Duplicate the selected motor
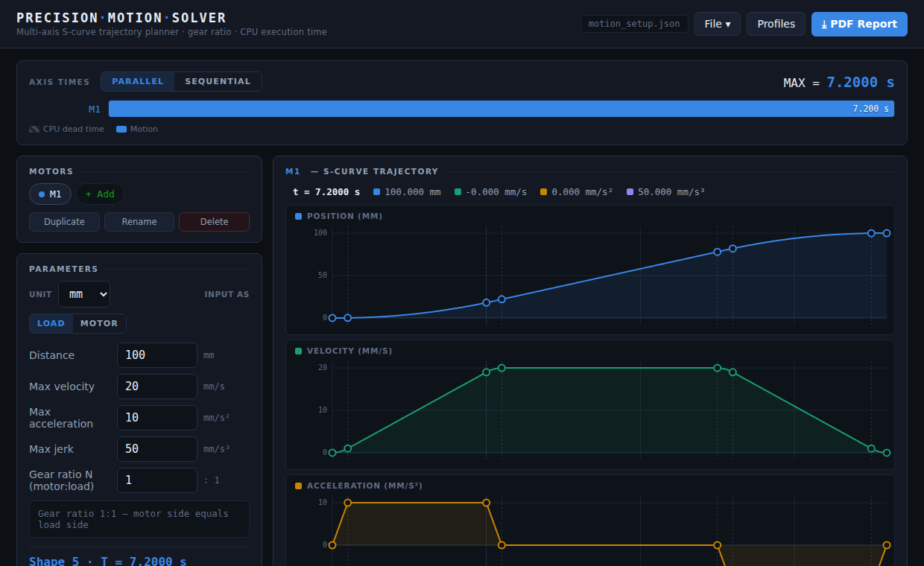Viewport: 924px width, 566px height. point(64,222)
